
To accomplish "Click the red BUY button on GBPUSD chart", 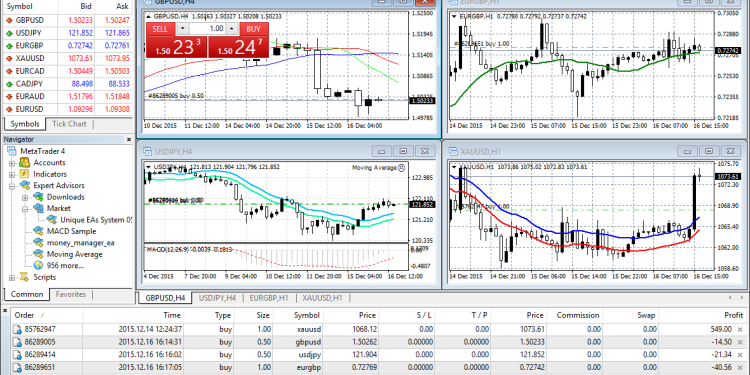I will 254,29.
